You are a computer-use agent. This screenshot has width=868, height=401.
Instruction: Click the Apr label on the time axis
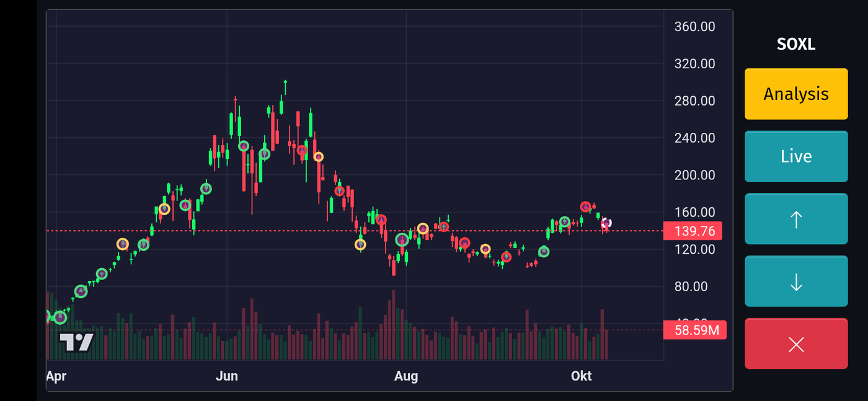coord(56,376)
